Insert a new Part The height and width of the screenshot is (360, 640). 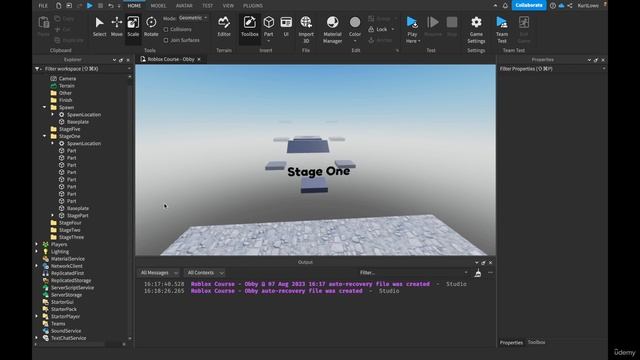[269, 27]
